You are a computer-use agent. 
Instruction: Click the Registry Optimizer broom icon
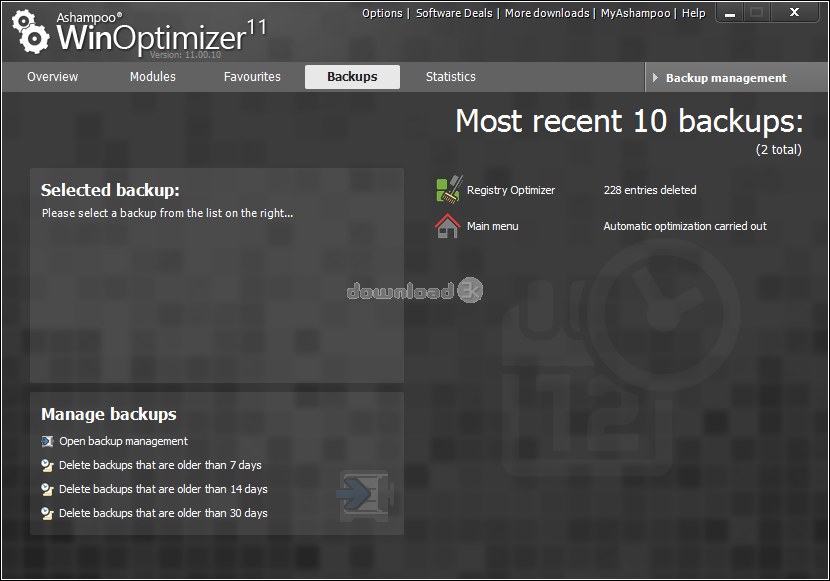(449, 189)
